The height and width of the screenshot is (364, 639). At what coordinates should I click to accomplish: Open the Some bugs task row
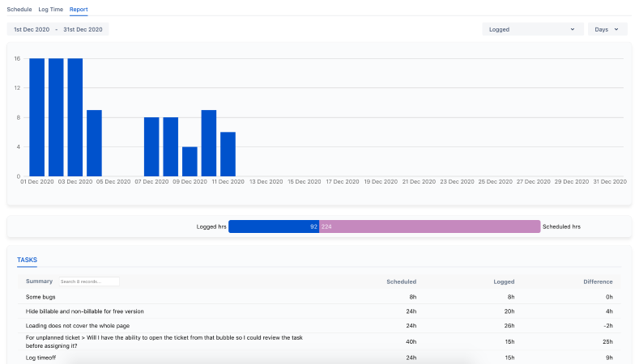40,297
